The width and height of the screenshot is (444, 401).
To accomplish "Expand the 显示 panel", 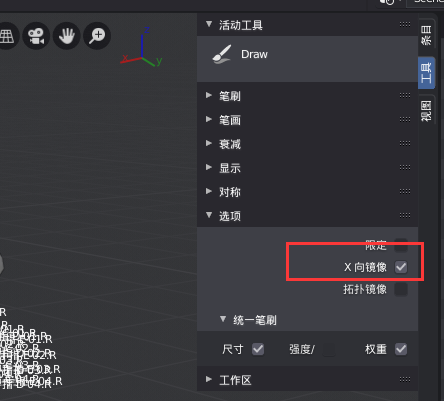I will [209, 167].
